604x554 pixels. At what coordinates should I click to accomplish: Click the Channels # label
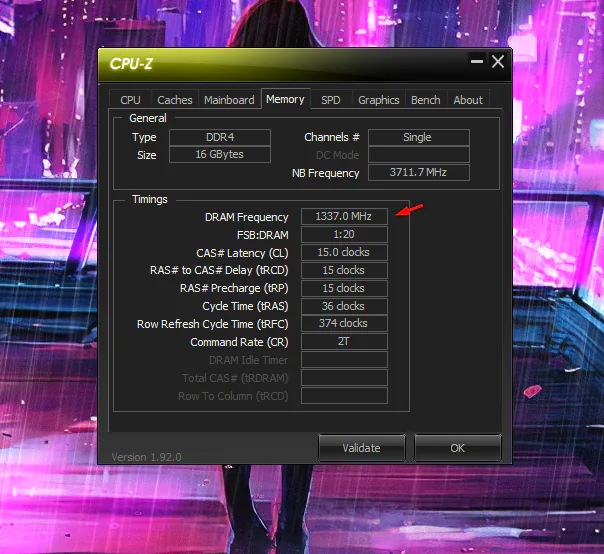tap(332, 137)
